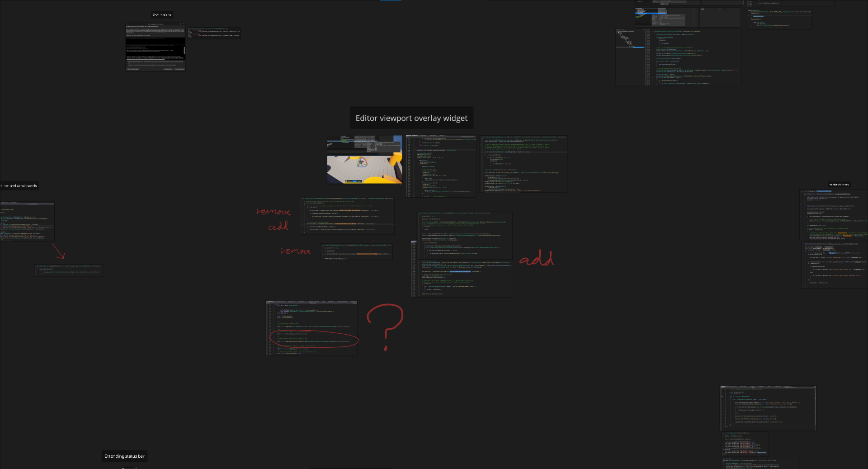Viewport: 868px width, 469px height.
Task: Select the large red handwritten 'add' annotation
Action: click(x=536, y=258)
